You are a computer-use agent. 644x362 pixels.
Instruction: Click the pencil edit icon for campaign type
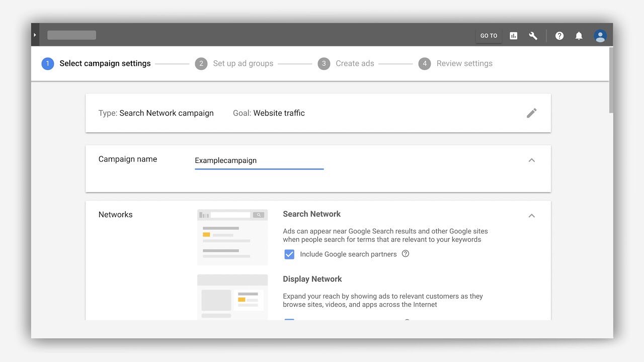click(531, 113)
